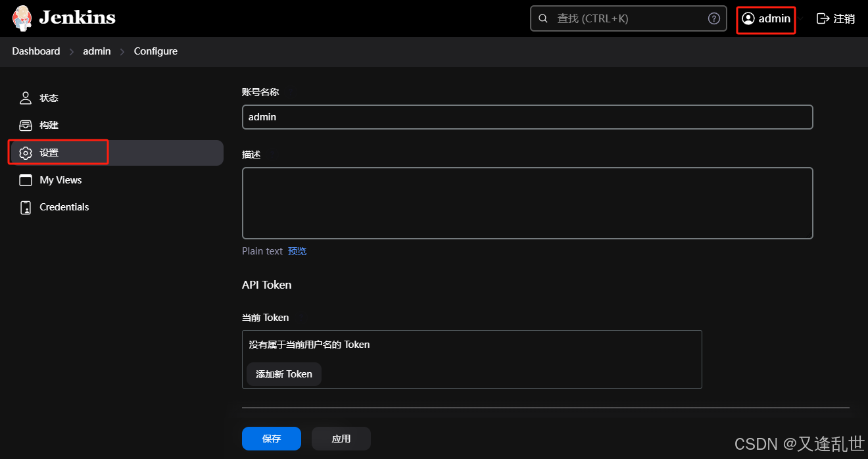The width and height of the screenshot is (868, 459).
Task: Go to Dashboard breadcrumb
Action: coord(36,51)
